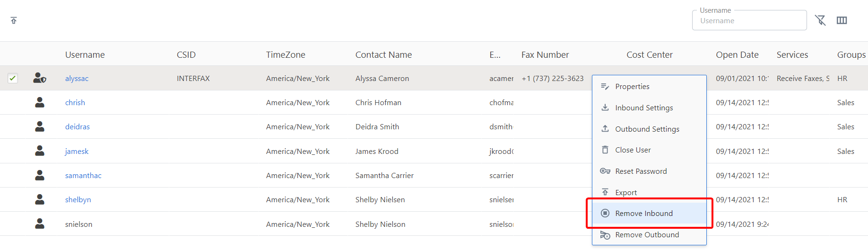Click the user icon beside samanthac
The height and width of the screenshot is (251, 868).
[x=40, y=175]
